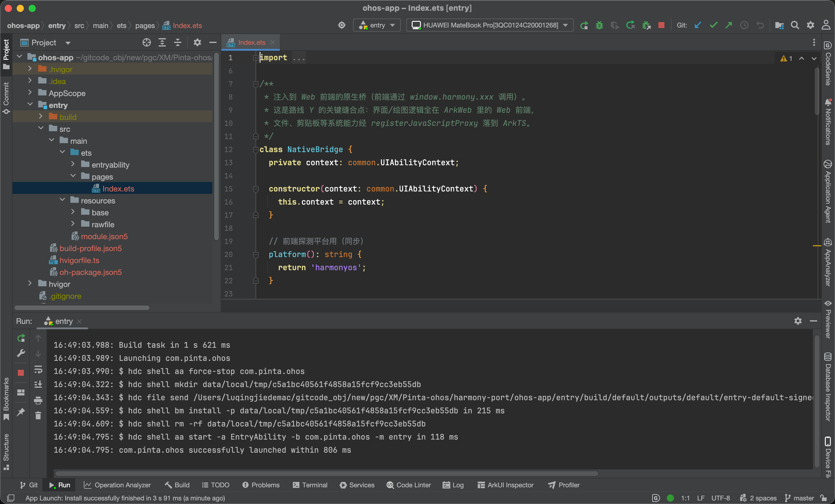Click the 2 spaces indent indicator
Viewport: 835px width, 504px height.
point(758,498)
